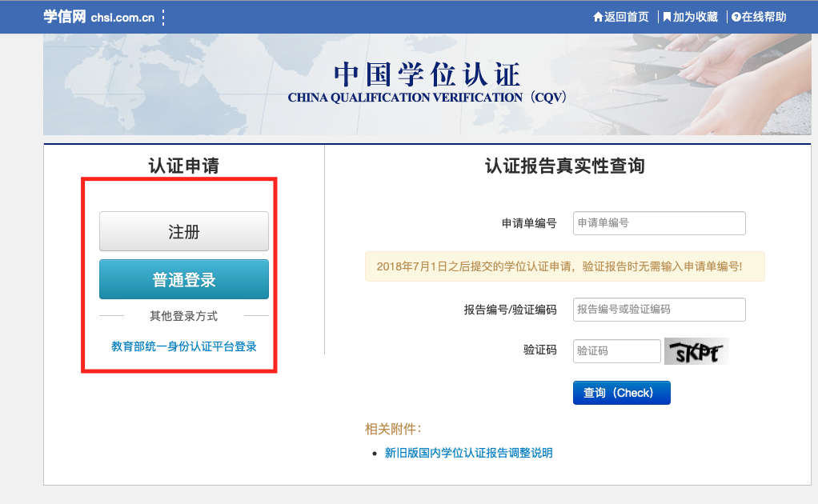
Task: Click the 普通登录 login button
Action: [x=184, y=280]
